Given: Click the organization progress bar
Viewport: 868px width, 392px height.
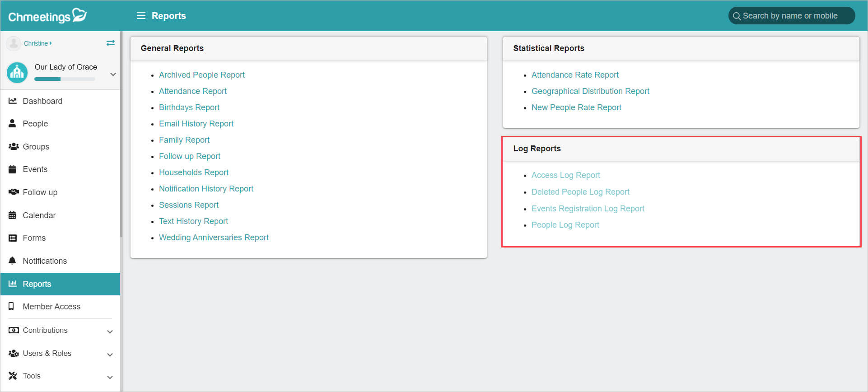Looking at the screenshot, I should click(65, 79).
